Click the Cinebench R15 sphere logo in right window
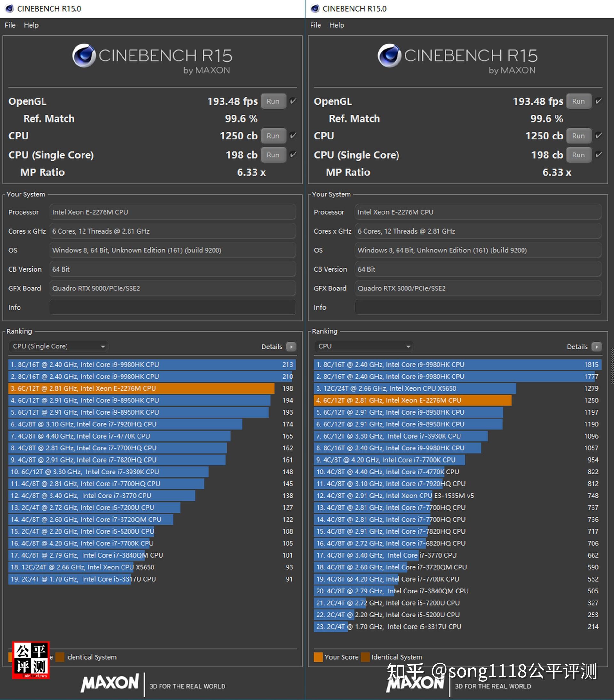This screenshot has width=614, height=700. click(x=389, y=55)
